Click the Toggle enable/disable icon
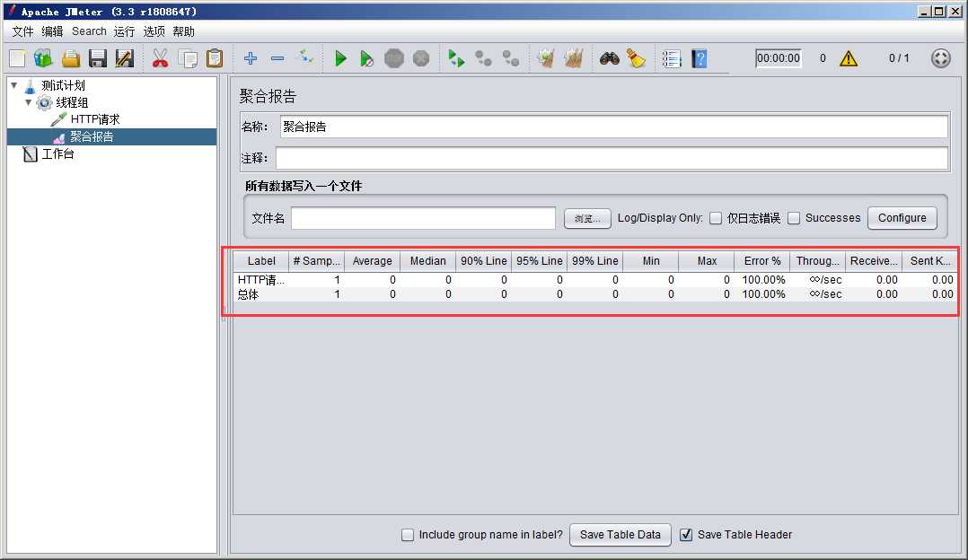Image resolution: width=968 pixels, height=560 pixels. (x=305, y=58)
